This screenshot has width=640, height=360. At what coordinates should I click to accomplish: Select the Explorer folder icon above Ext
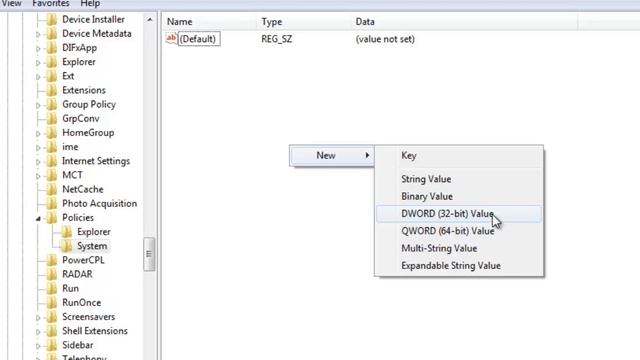tap(52, 62)
